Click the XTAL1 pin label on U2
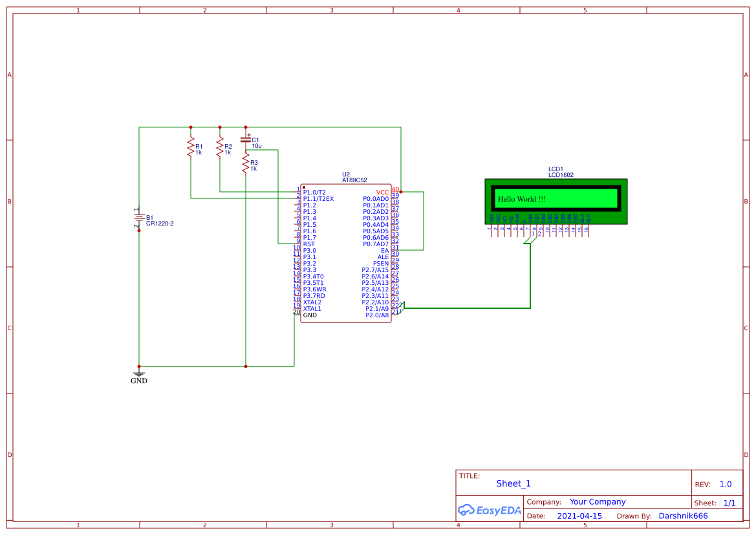Screen dimensions: 756x535 pos(313,308)
